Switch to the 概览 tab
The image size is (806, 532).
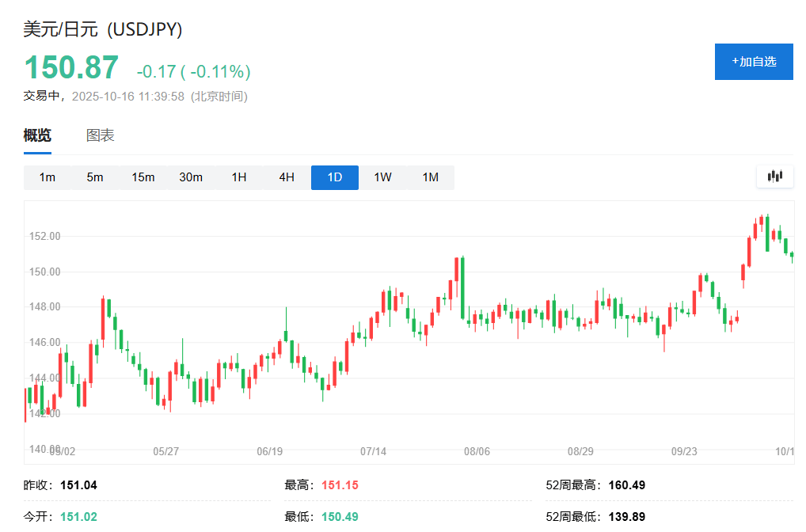(37, 135)
